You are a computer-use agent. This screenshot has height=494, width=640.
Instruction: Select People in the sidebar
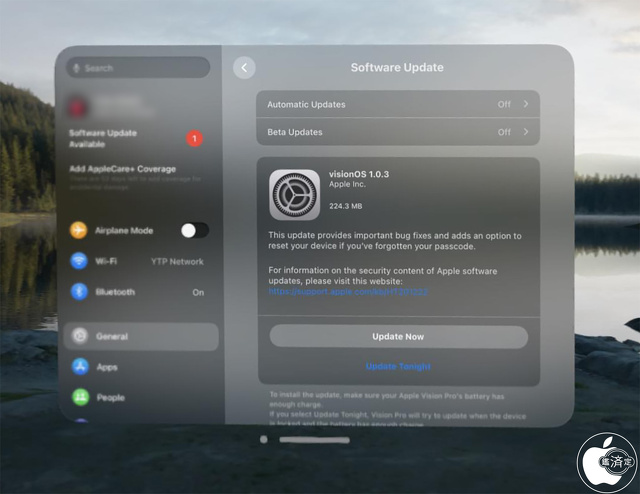pyautogui.click(x=141, y=397)
